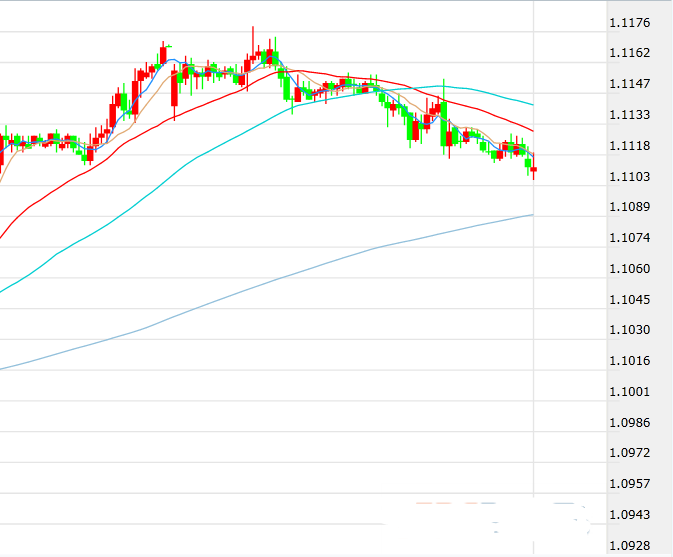The image size is (673, 557).
Task: Select the 1.1133 price axis label
Action: 629,115
